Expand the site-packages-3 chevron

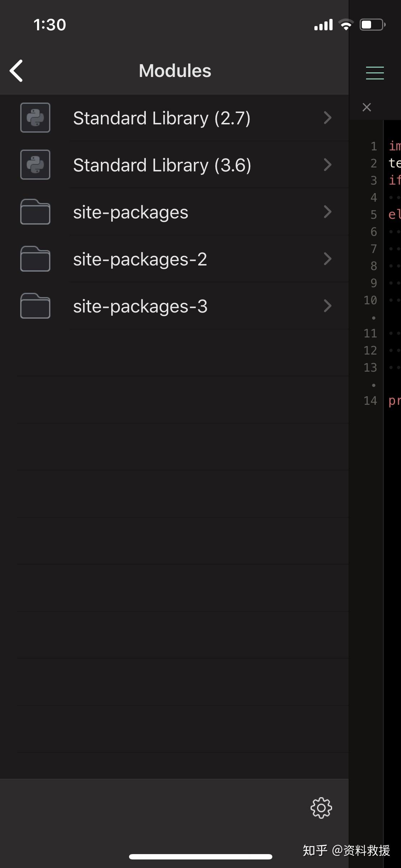point(328,306)
